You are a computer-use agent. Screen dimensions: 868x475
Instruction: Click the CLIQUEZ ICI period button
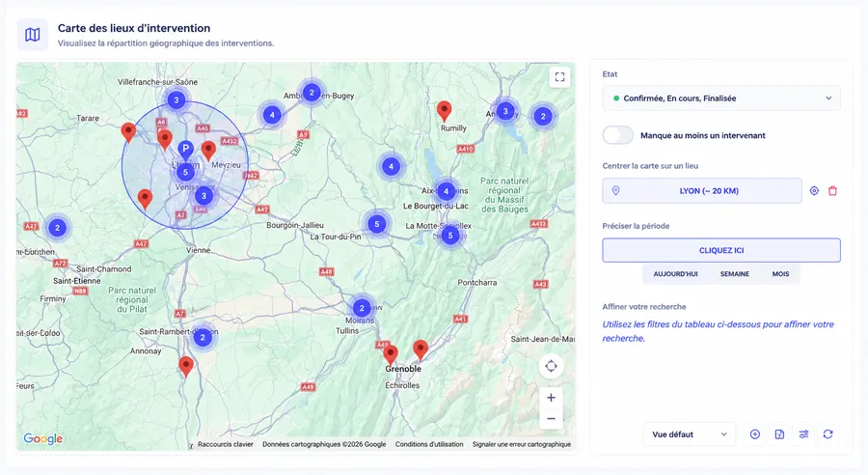[x=721, y=250]
